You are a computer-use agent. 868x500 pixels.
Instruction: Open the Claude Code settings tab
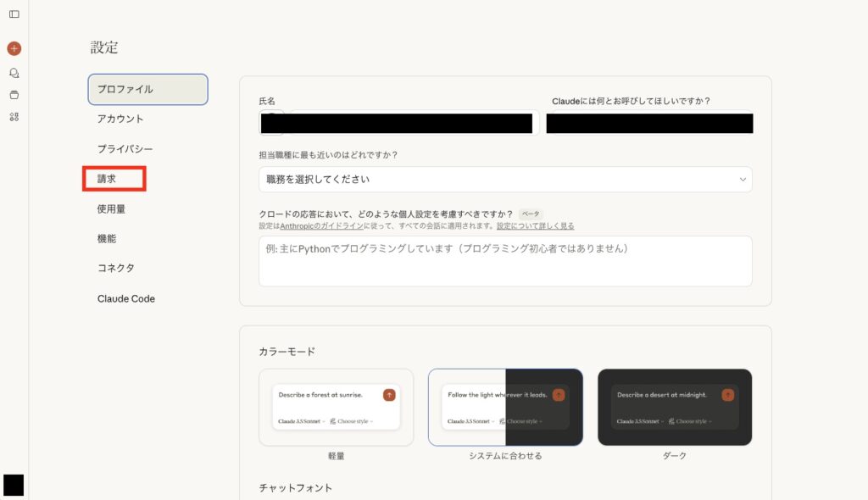pyautogui.click(x=126, y=298)
